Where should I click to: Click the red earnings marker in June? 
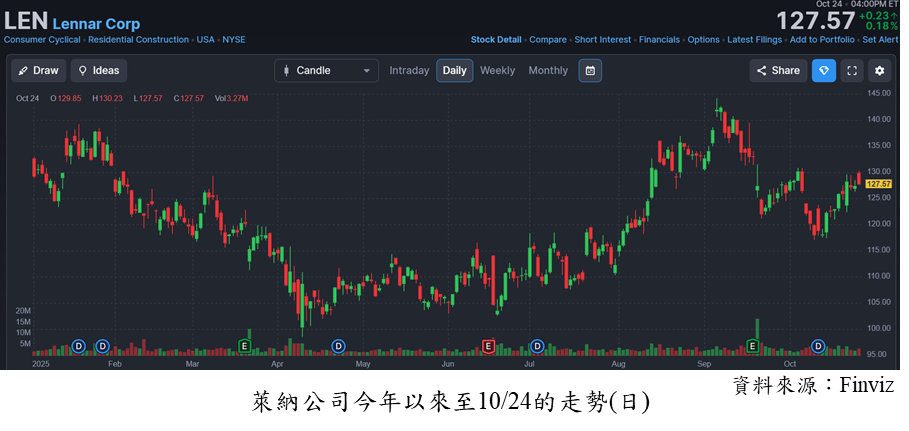click(x=488, y=346)
